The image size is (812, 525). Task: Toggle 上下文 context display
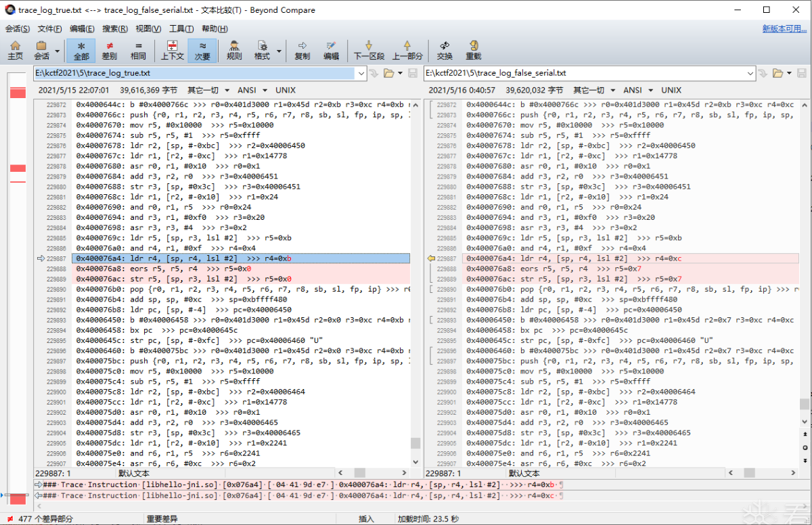pos(172,51)
